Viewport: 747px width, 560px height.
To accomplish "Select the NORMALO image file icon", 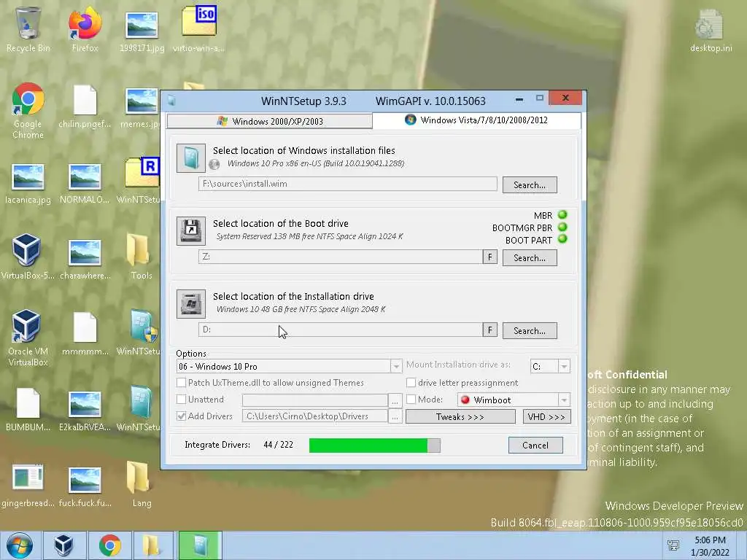I will 85,183.
